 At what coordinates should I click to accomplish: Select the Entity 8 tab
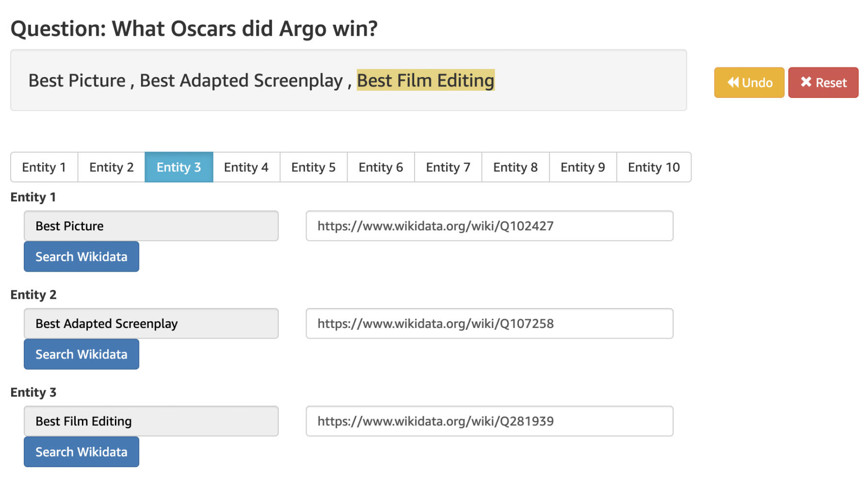pos(515,167)
